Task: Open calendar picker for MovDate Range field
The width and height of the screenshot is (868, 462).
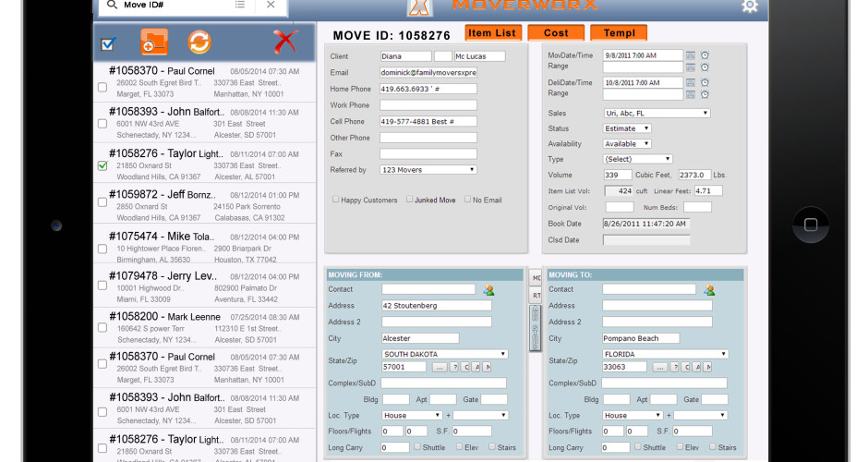Action: 691,67
